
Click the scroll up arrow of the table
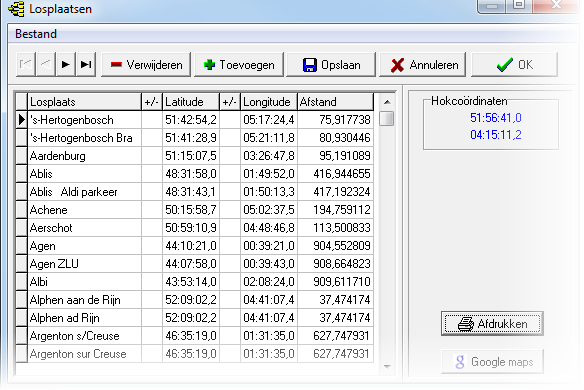click(x=387, y=102)
